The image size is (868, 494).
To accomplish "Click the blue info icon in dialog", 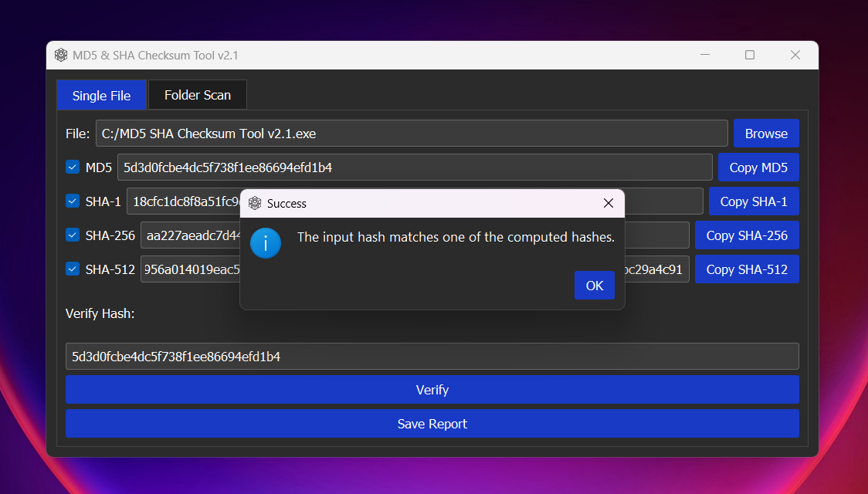I will pyautogui.click(x=266, y=243).
